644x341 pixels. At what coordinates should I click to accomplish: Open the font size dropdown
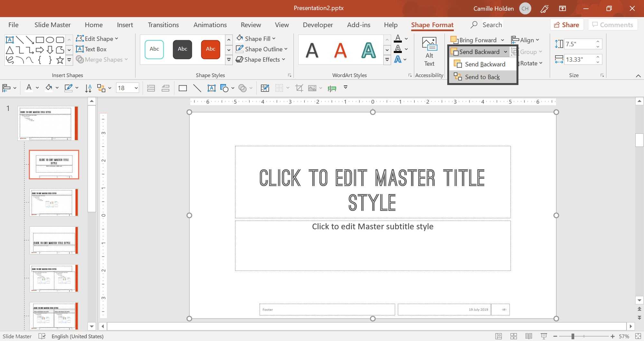tap(135, 88)
